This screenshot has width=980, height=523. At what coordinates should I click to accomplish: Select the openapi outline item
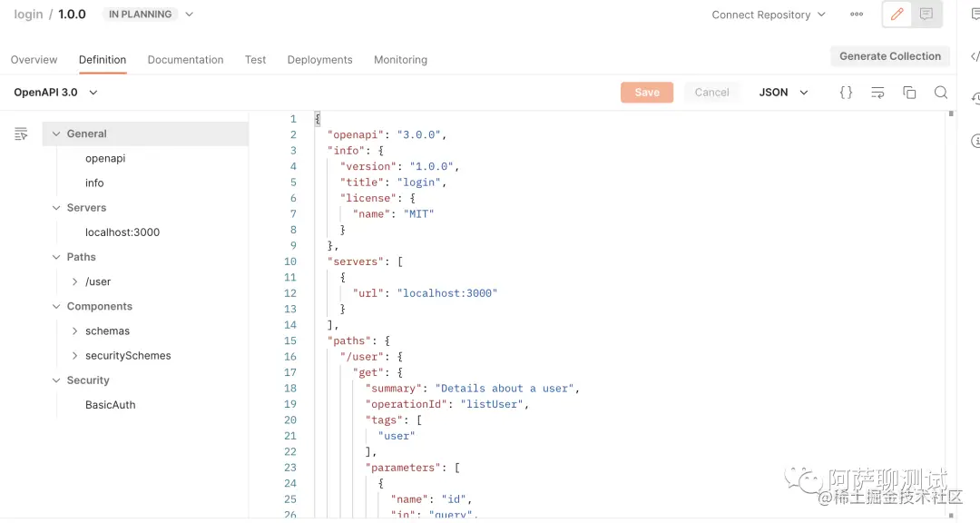[x=105, y=158]
